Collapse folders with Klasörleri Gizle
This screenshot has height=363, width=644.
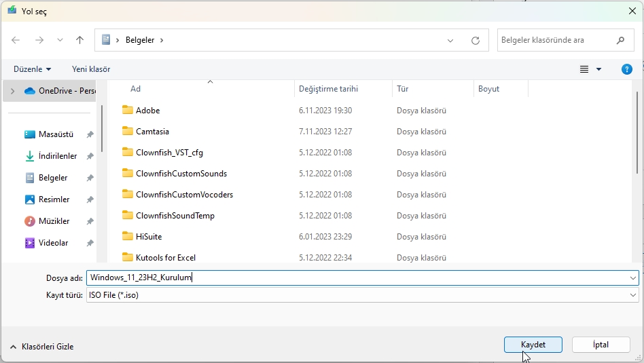coord(41,347)
